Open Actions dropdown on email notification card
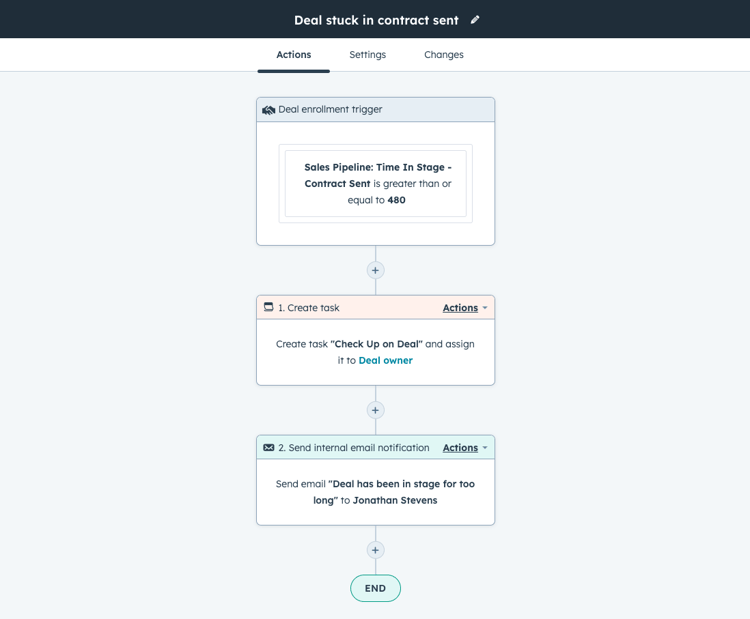The image size is (750, 619). click(460, 448)
